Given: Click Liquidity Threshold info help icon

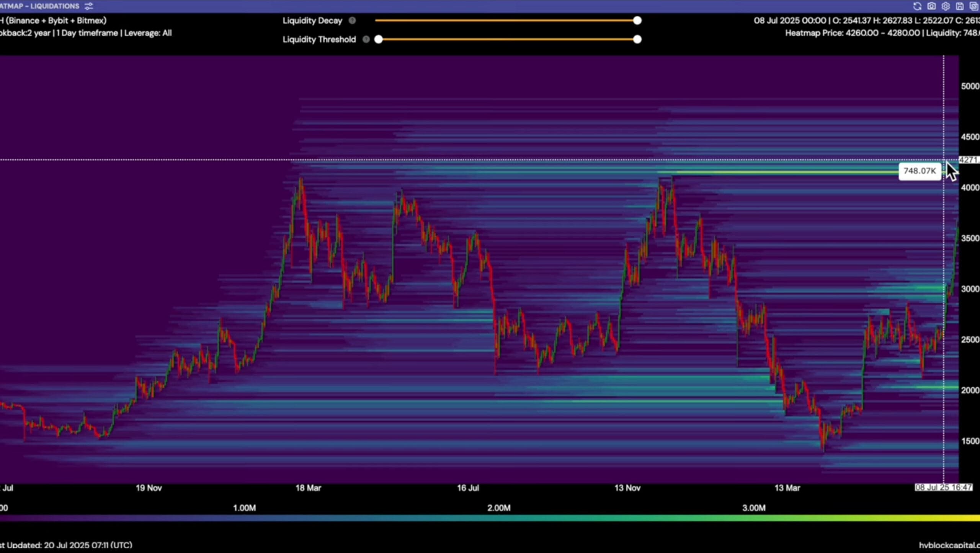Looking at the screenshot, I should tap(366, 39).
